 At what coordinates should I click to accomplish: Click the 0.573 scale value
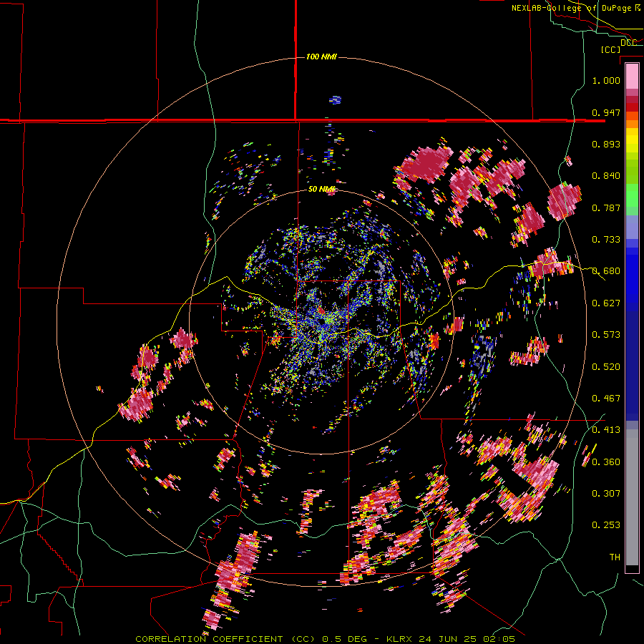point(606,335)
